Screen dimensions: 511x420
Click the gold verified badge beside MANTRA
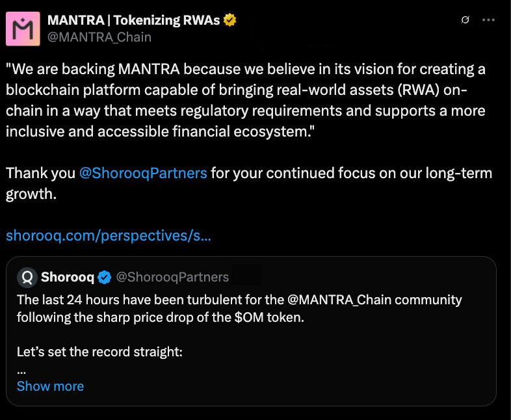[x=229, y=20]
